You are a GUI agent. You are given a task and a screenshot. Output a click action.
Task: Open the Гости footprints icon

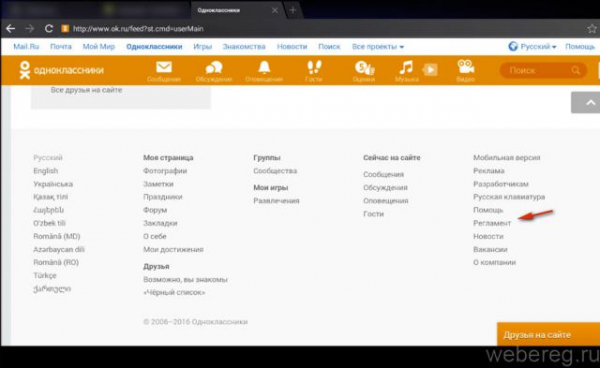(314, 67)
